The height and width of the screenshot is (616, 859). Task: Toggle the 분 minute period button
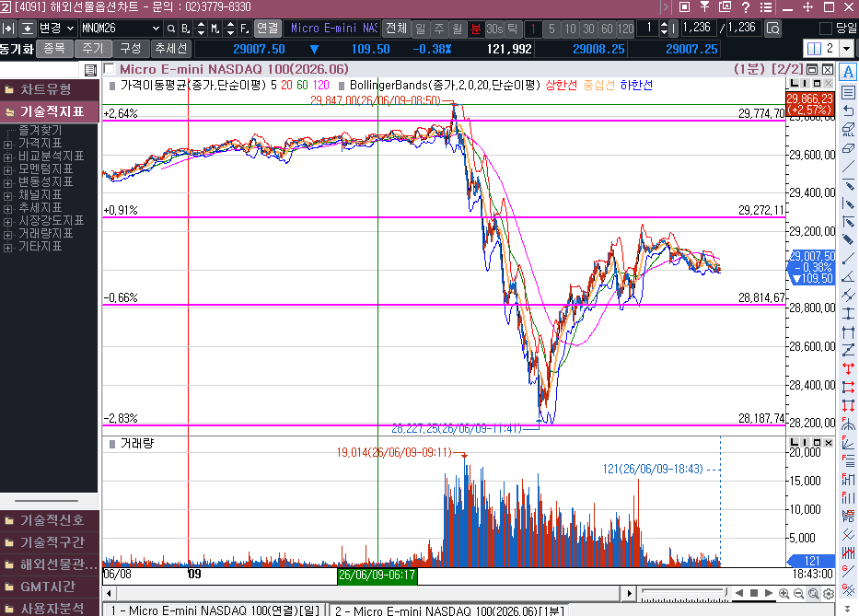coord(476,29)
